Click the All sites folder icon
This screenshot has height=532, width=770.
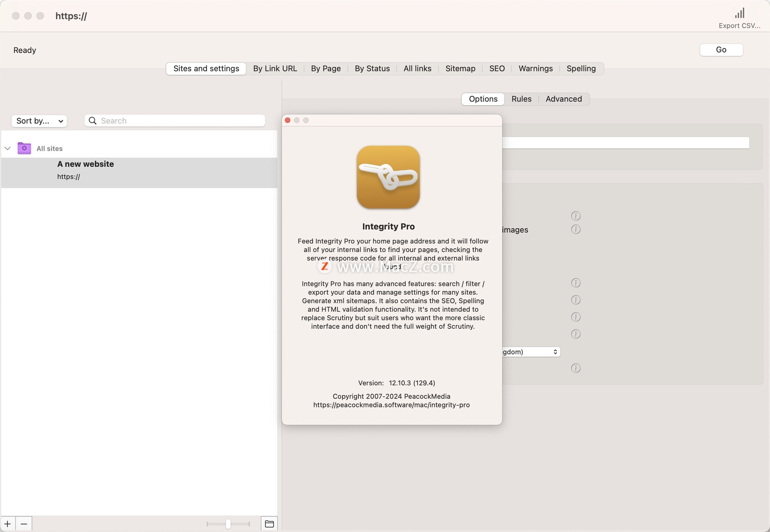(x=24, y=148)
